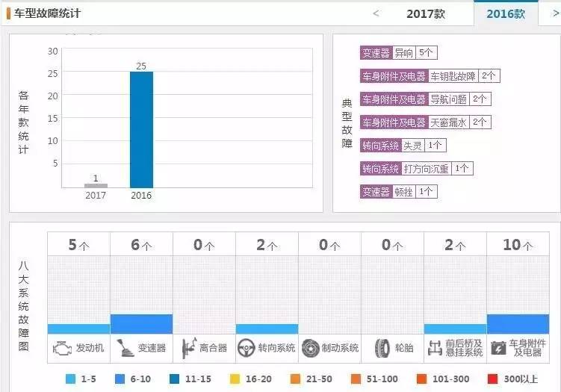Click the 2017 bar showing 1 fault

coord(96,185)
